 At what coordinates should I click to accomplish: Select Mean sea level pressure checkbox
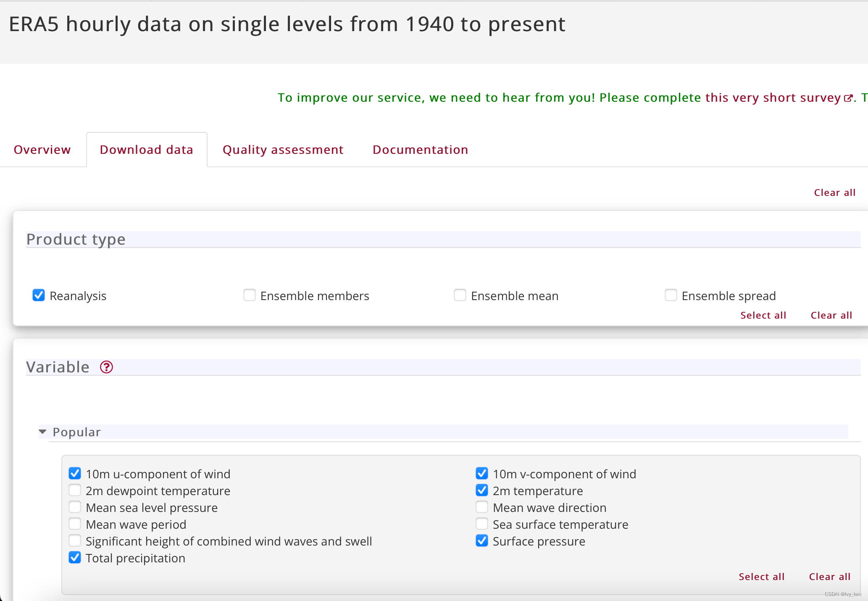(x=75, y=507)
